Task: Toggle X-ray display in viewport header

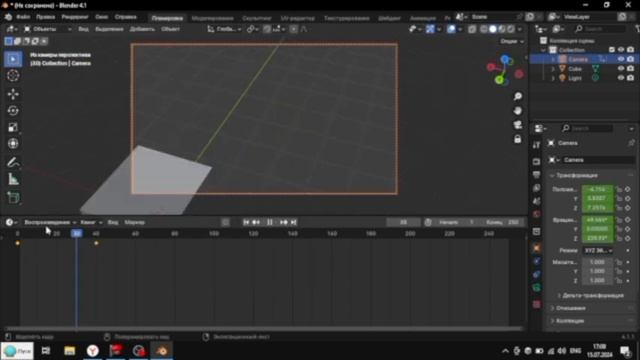Action: point(472,29)
